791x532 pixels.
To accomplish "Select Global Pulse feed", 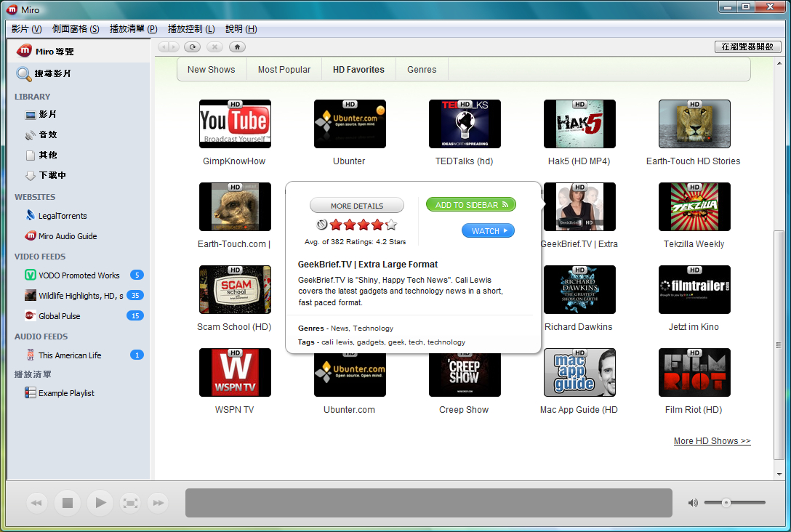I will tap(79, 316).
